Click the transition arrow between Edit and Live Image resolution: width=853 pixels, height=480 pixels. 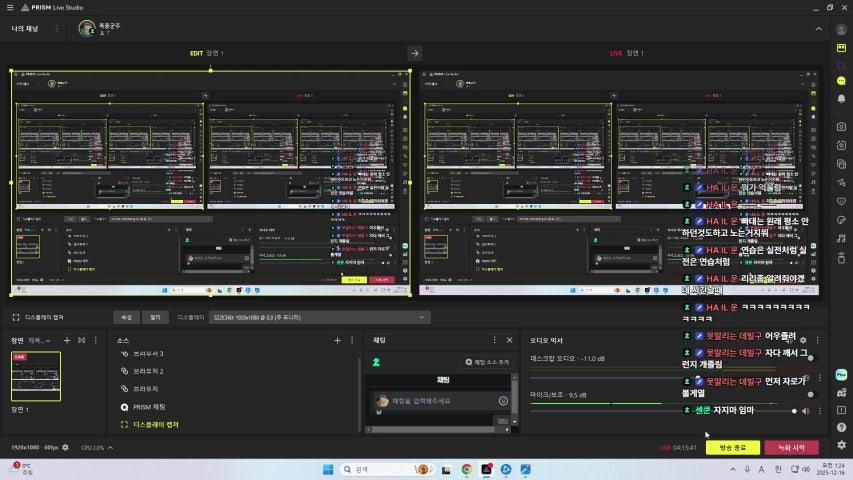[415, 53]
